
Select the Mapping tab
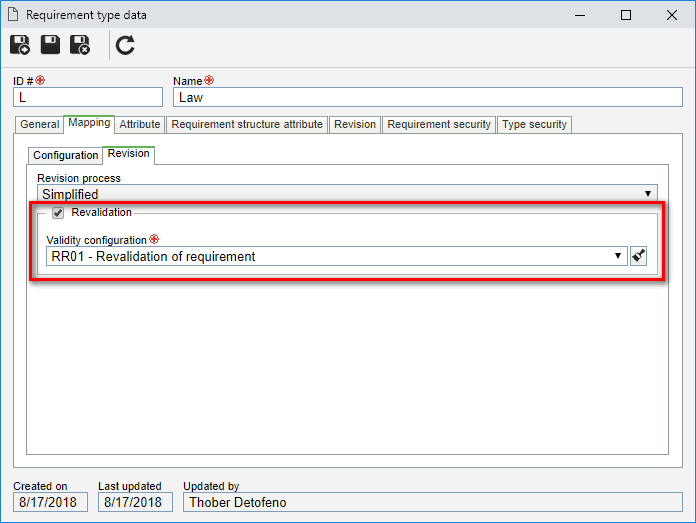pos(89,123)
